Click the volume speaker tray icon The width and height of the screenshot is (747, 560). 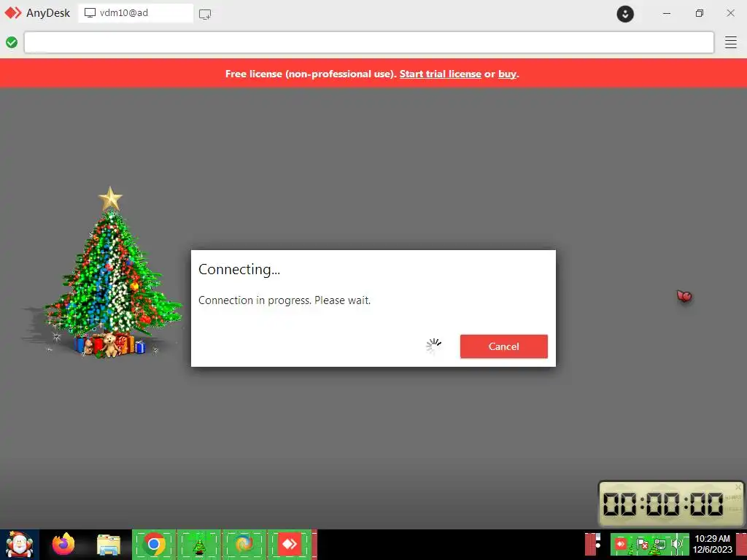point(676,544)
